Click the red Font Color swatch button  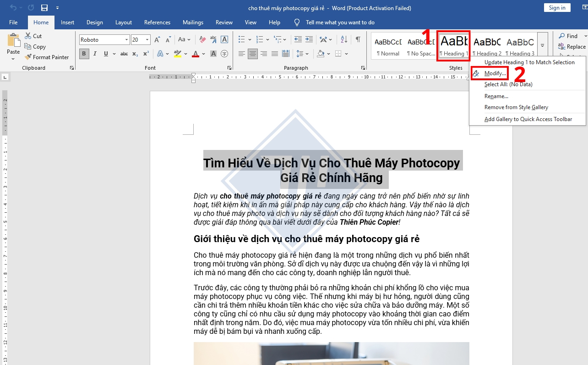196,54
